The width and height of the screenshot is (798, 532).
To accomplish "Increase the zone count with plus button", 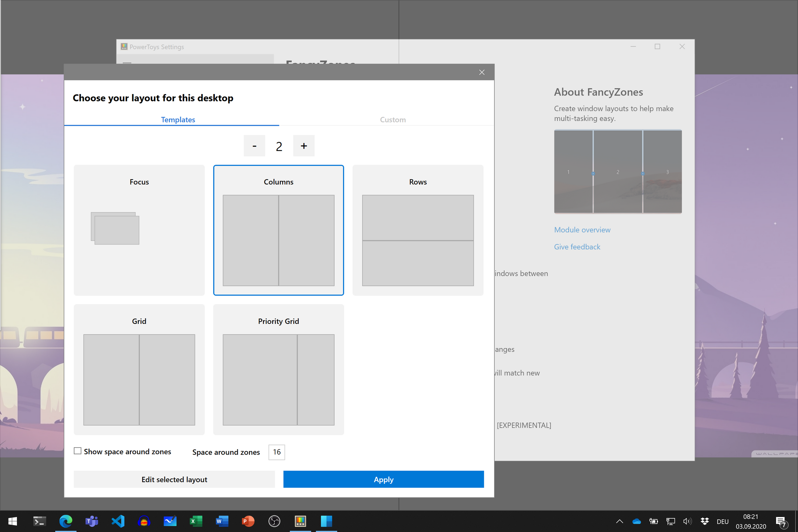I will pos(304,146).
